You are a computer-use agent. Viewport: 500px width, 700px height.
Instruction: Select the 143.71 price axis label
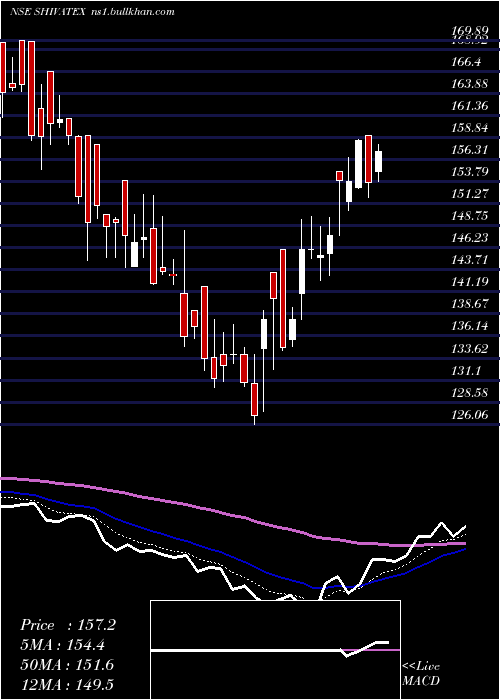pos(469,260)
